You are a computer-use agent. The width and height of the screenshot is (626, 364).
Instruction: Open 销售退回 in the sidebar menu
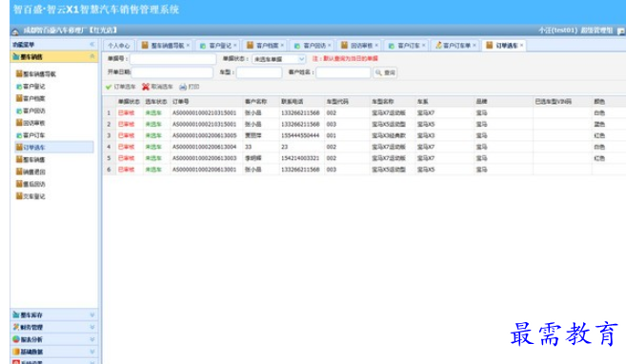coord(30,172)
